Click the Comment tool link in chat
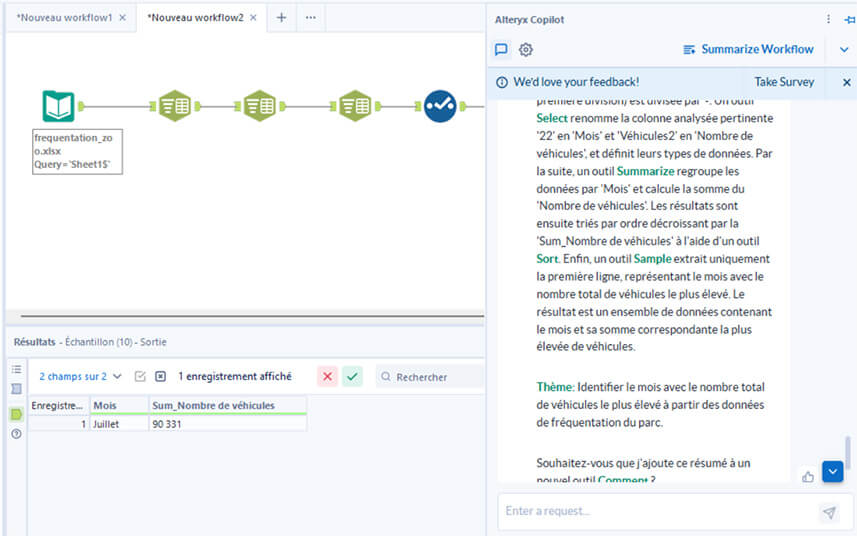This screenshot has width=857, height=536. [x=623, y=480]
